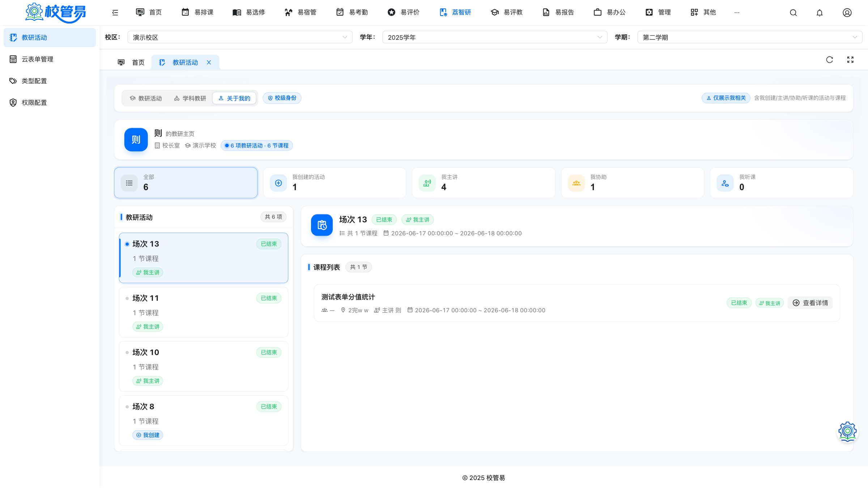This screenshot has height=488, width=868.
Task: Open 易排课 module
Action: click(x=197, y=13)
